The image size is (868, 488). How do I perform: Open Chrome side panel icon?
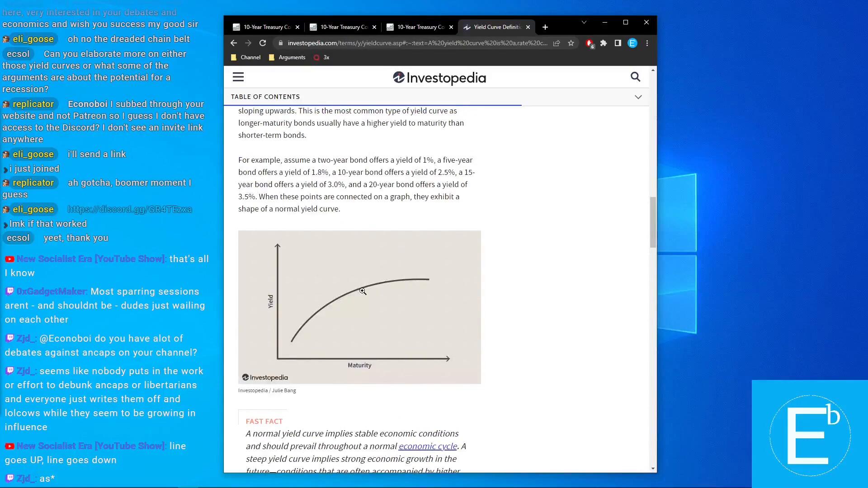tap(618, 43)
